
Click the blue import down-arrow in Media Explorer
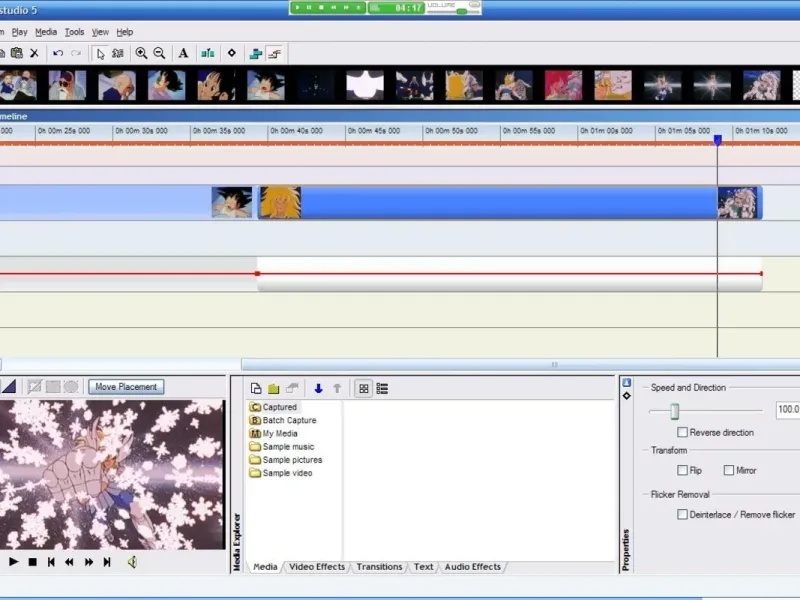318,388
